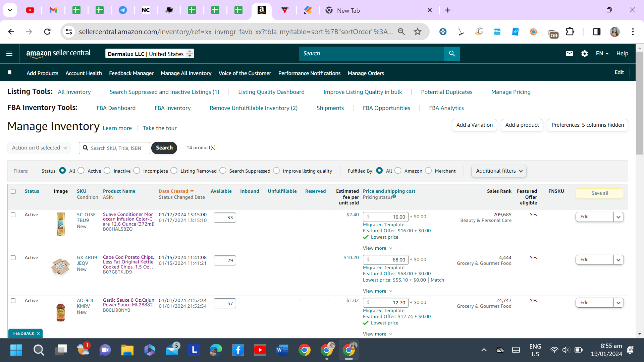Select Fulfilled By Merchant filter
Image resolution: width=644 pixels, height=362 pixels.
tap(428, 171)
